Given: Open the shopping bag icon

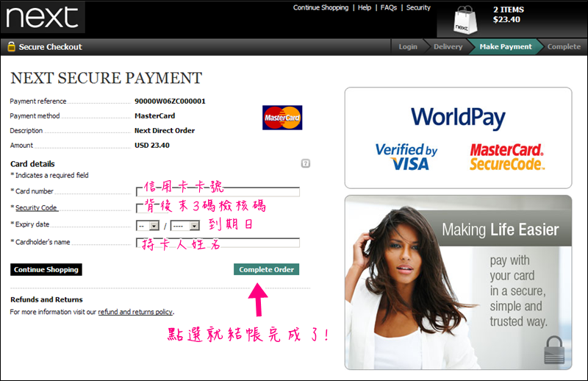Looking at the screenshot, I should coord(465,21).
